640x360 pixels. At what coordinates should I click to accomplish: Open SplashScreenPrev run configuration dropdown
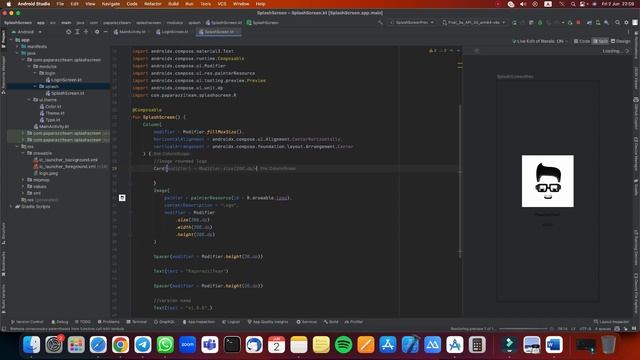(412, 22)
